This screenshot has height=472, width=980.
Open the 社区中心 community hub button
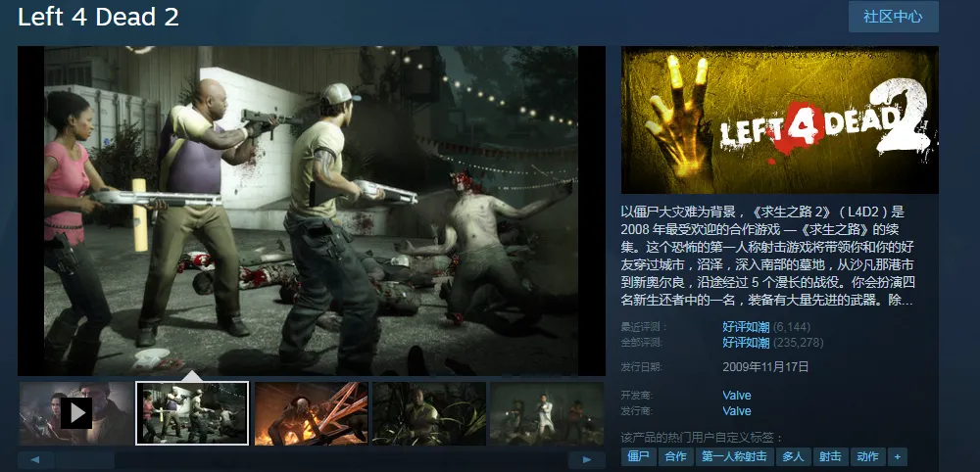coord(893,17)
